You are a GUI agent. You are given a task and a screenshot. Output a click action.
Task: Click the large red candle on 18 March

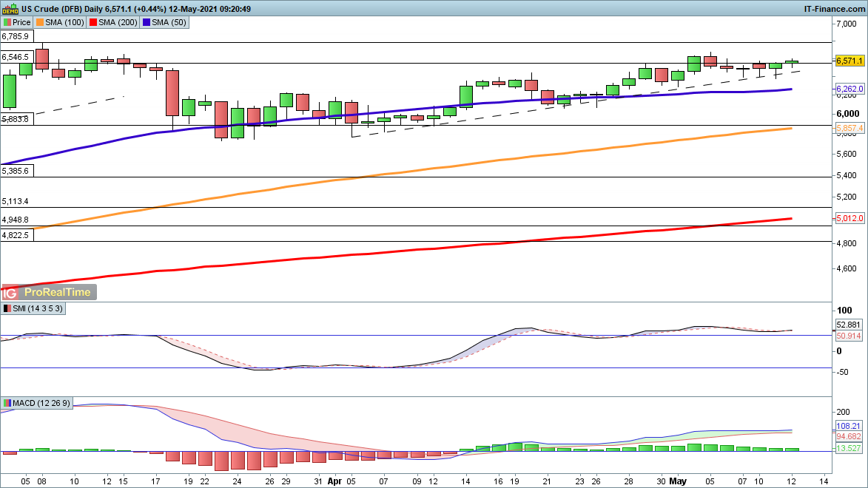click(x=172, y=93)
